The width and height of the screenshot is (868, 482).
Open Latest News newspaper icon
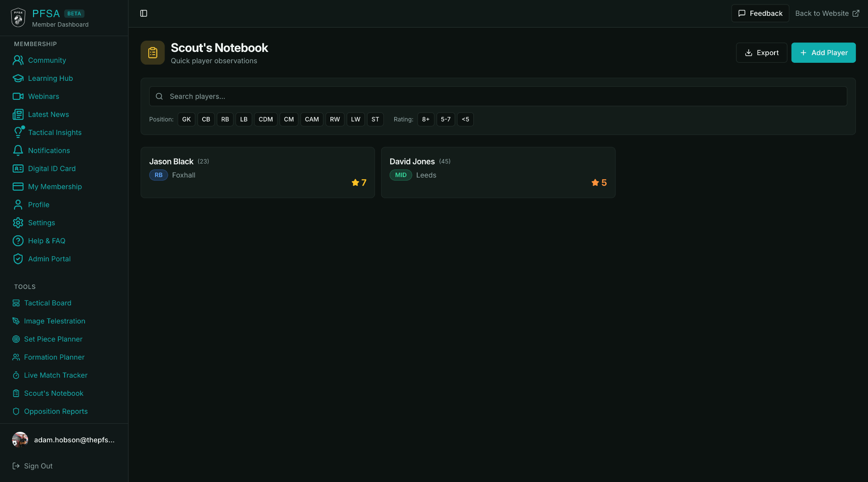coord(18,114)
